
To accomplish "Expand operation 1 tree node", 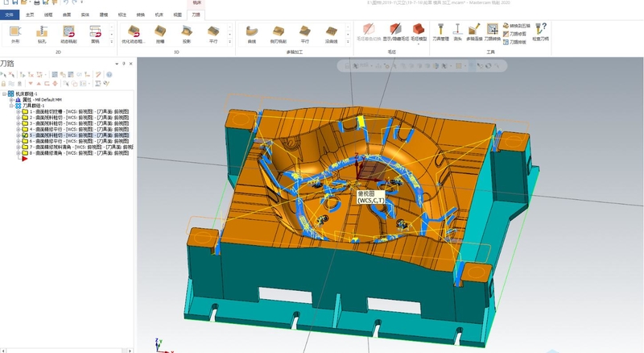I will (x=18, y=111).
